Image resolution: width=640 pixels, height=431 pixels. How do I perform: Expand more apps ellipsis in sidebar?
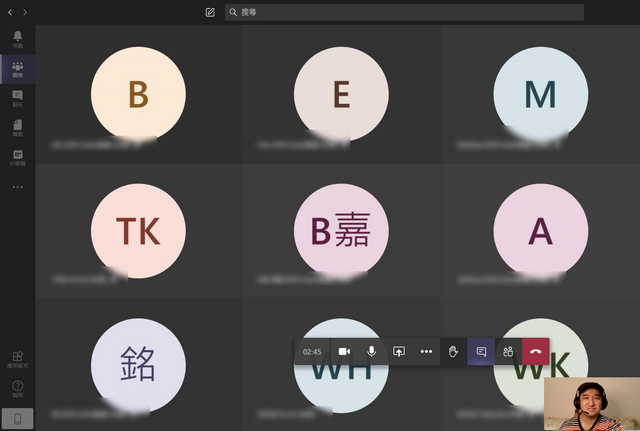tap(17, 186)
